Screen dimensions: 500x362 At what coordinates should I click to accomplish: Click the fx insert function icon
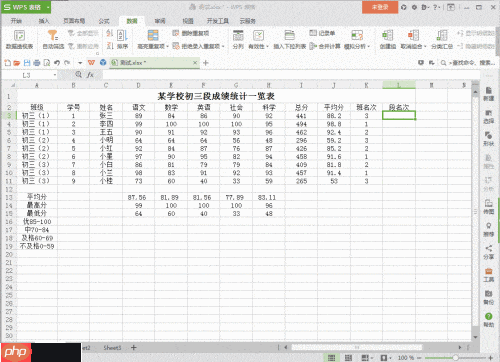click(x=90, y=75)
